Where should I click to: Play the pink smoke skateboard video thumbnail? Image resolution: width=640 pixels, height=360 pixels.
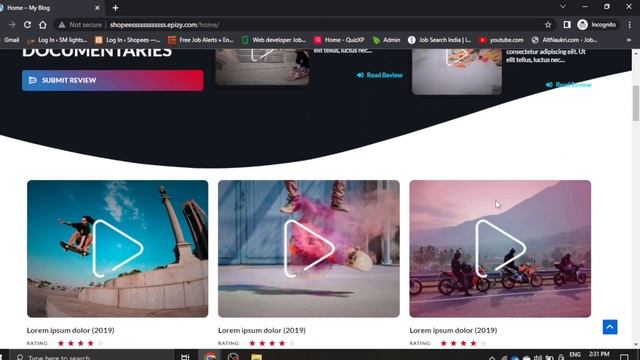click(x=309, y=249)
